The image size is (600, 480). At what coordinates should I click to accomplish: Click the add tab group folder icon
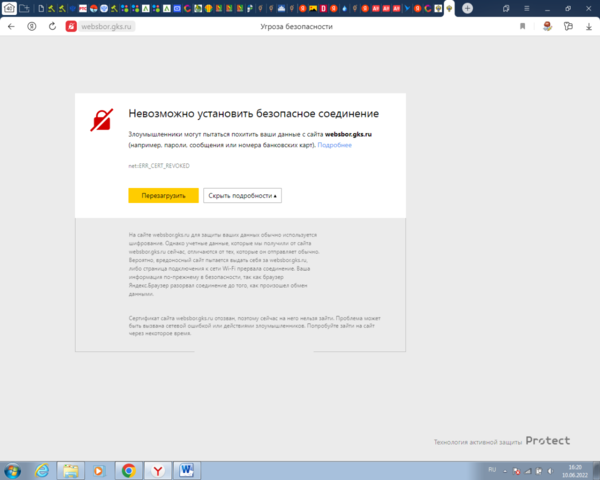pyautogui.click(x=24, y=8)
